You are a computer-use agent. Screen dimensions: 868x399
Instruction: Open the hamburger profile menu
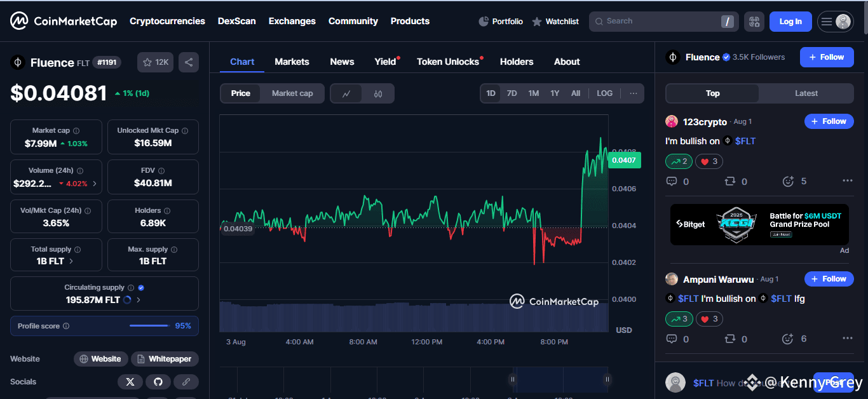pyautogui.click(x=835, y=22)
